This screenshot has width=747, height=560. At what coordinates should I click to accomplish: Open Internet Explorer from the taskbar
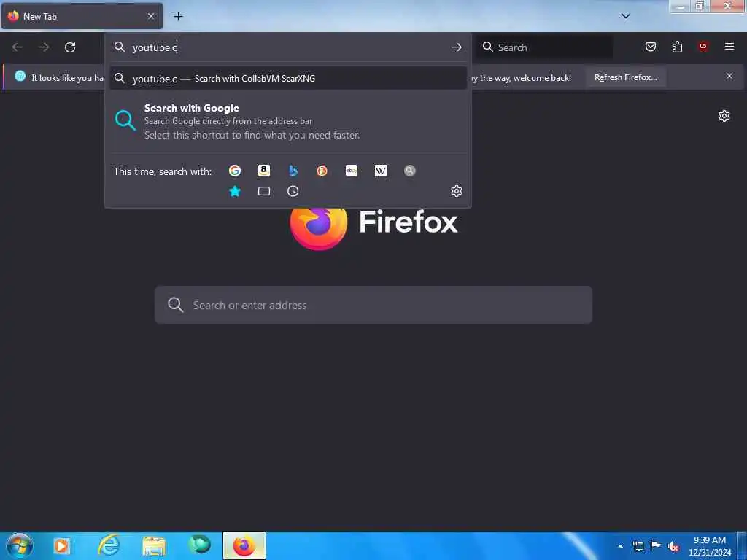click(109, 545)
